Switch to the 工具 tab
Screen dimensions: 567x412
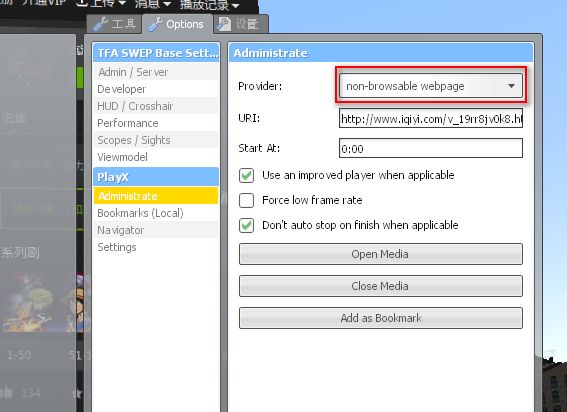point(114,25)
